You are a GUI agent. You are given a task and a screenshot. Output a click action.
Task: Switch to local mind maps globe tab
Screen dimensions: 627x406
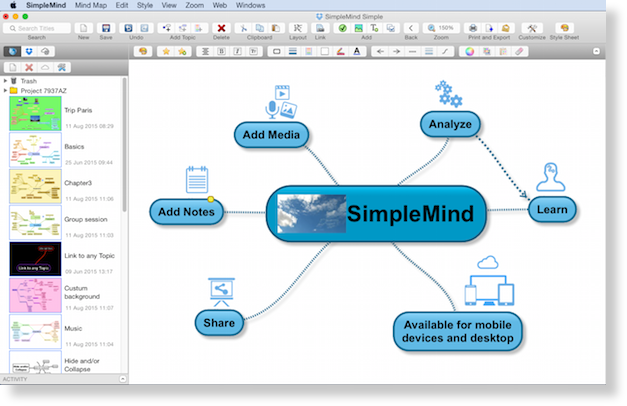(x=12, y=51)
